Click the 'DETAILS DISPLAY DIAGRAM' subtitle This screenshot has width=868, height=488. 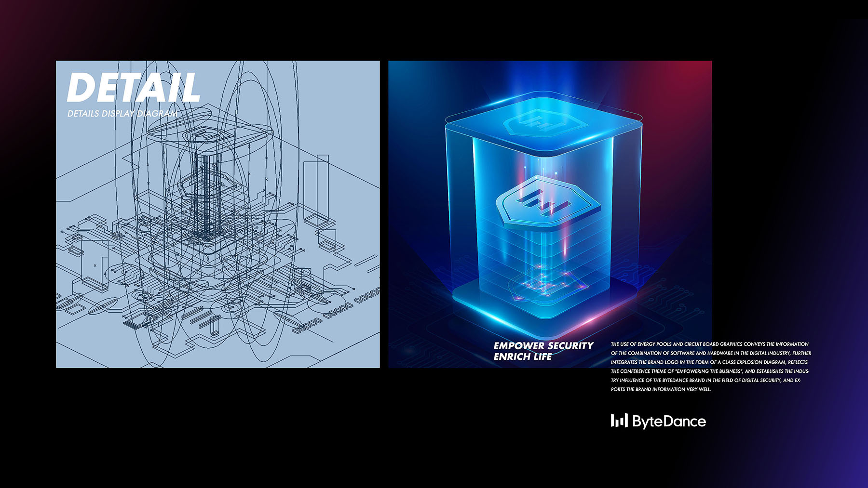click(x=122, y=114)
